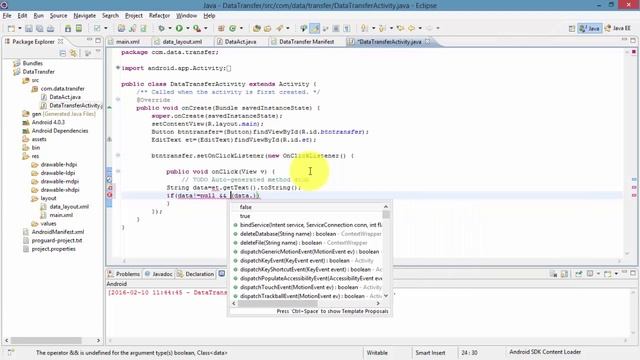Switch to the main.xml editor tab
Screen dimensions: 640x360
(127, 42)
